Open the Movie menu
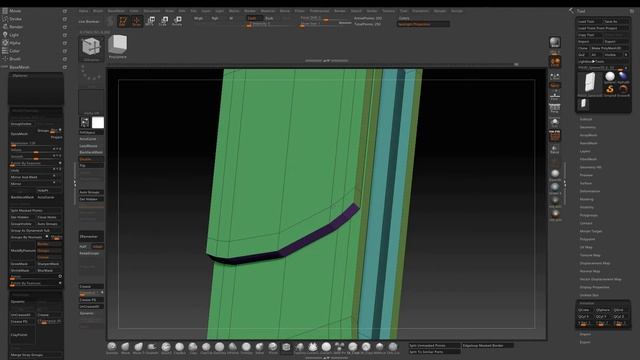 (15, 11)
